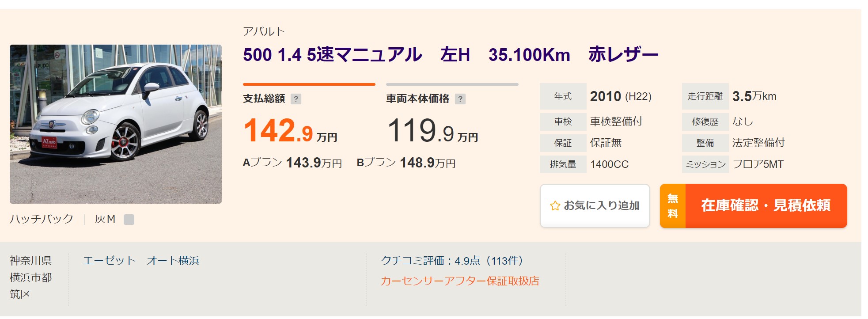Click the Bプラン 148.9万円 price
The width and height of the screenshot is (868, 319).
coord(406,163)
